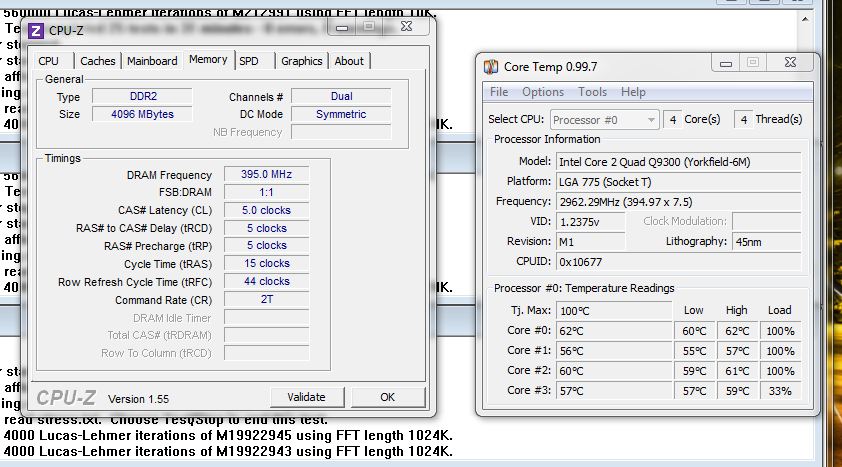Screen dimensions: 842x467
Task: Click the 1.2375v VID field
Action: (x=590, y=222)
